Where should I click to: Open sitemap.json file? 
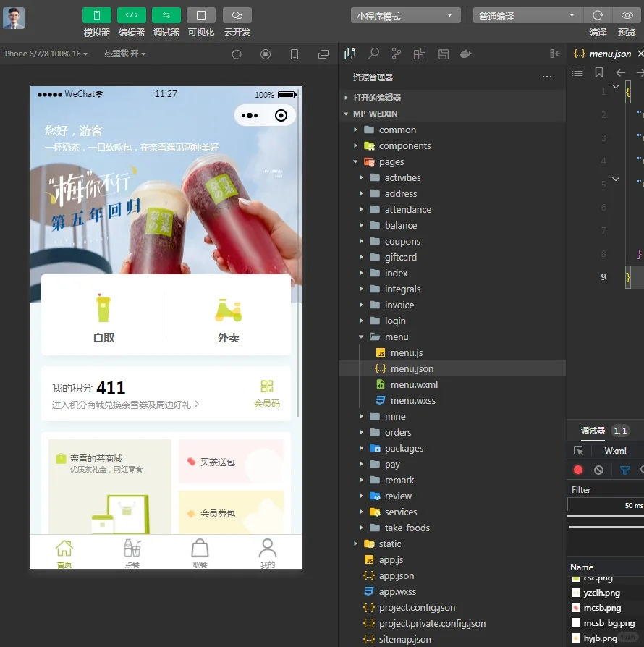pos(452,639)
